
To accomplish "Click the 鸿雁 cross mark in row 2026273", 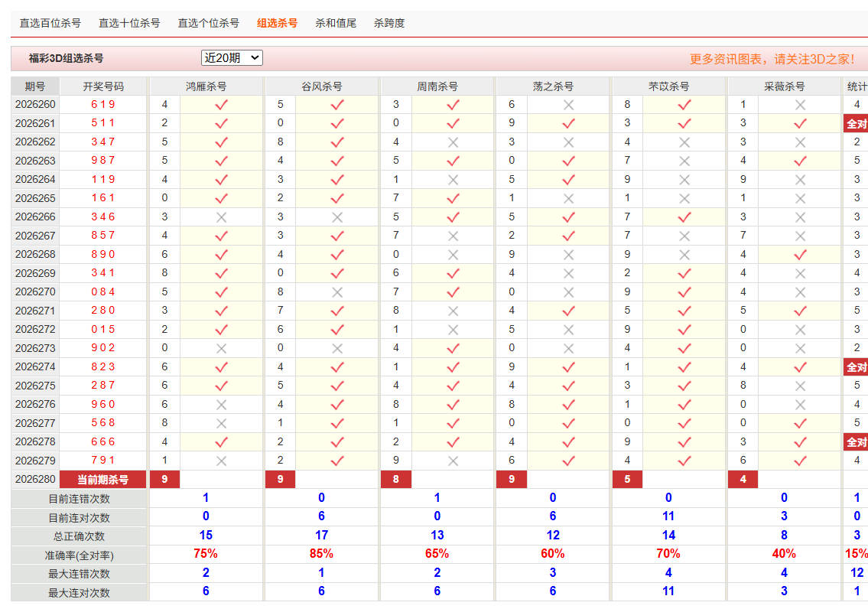I will click(x=222, y=349).
